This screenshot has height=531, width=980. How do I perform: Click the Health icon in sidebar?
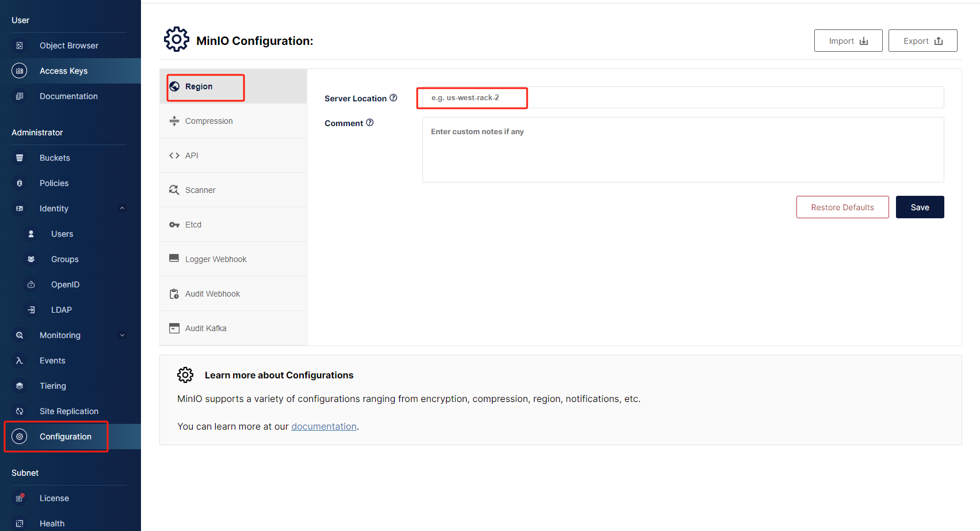(20, 524)
